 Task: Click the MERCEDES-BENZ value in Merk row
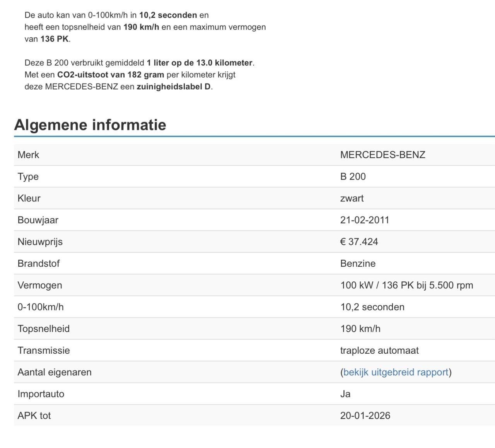[382, 155]
